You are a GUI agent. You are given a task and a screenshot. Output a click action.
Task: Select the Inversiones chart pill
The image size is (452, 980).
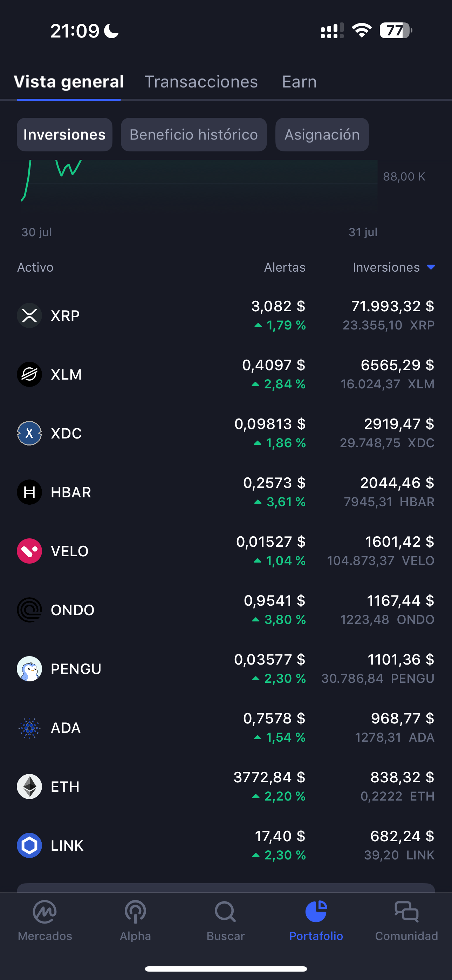pos(64,135)
